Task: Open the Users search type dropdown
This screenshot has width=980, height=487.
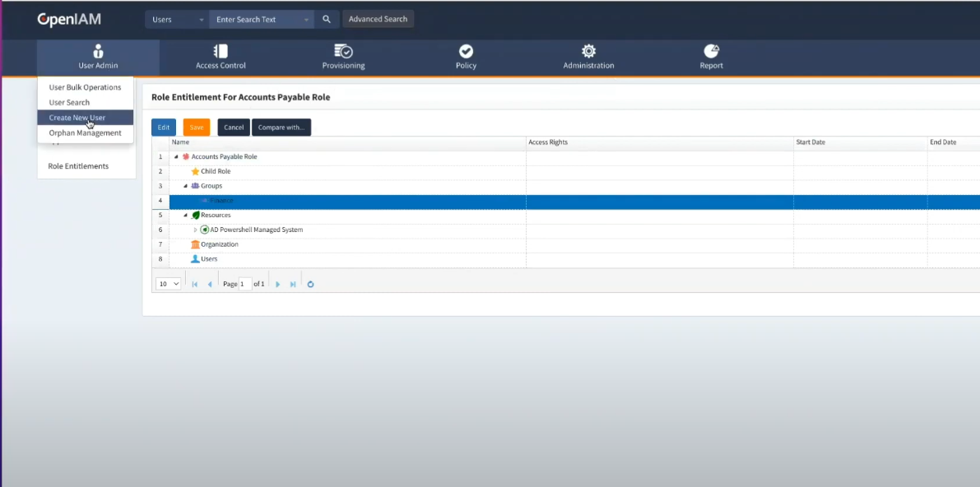Action: 178,20
